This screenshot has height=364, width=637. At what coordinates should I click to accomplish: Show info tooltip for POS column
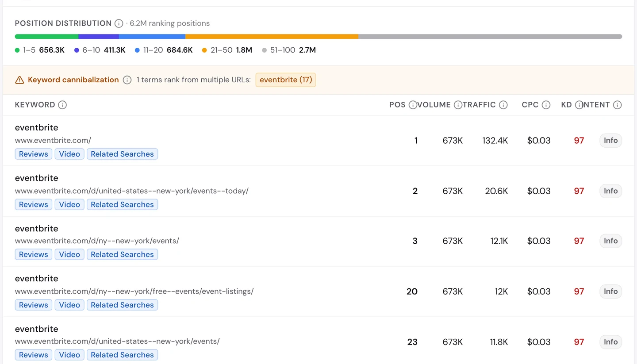coord(413,105)
